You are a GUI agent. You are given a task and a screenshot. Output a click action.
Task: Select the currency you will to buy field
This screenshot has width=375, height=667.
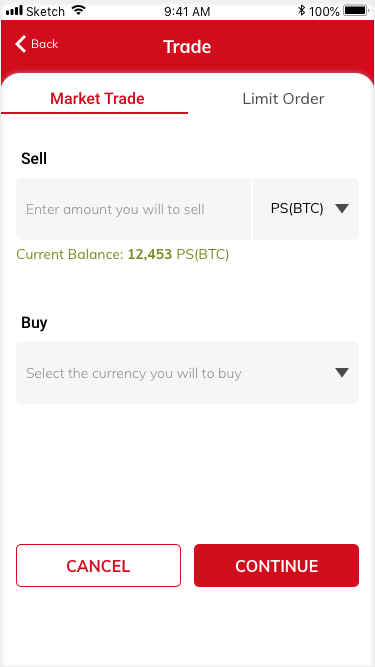click(x=188, y=373)
